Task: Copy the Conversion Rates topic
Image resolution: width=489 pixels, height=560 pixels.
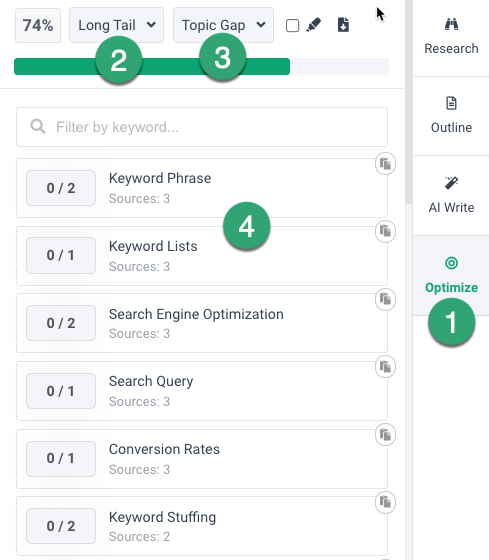Action: [385, 435]
